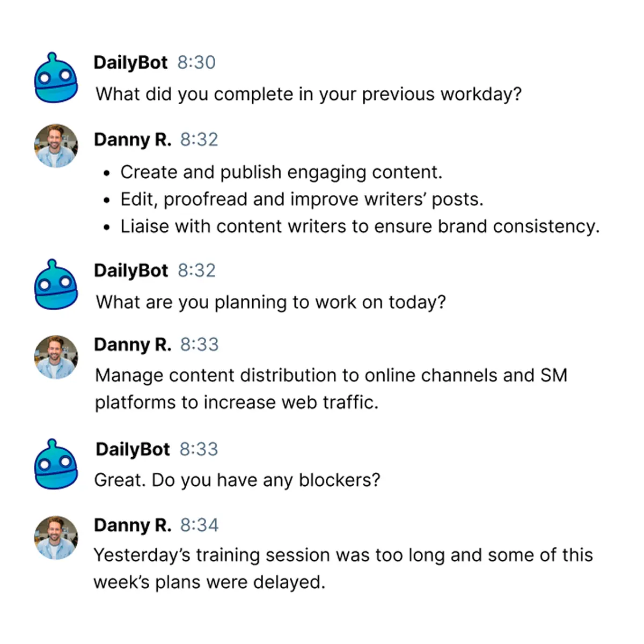Click Danny R. name above the bulleted list
This screenshot has width=644, height=644.
pyautogui.click(x=133, y=140)
